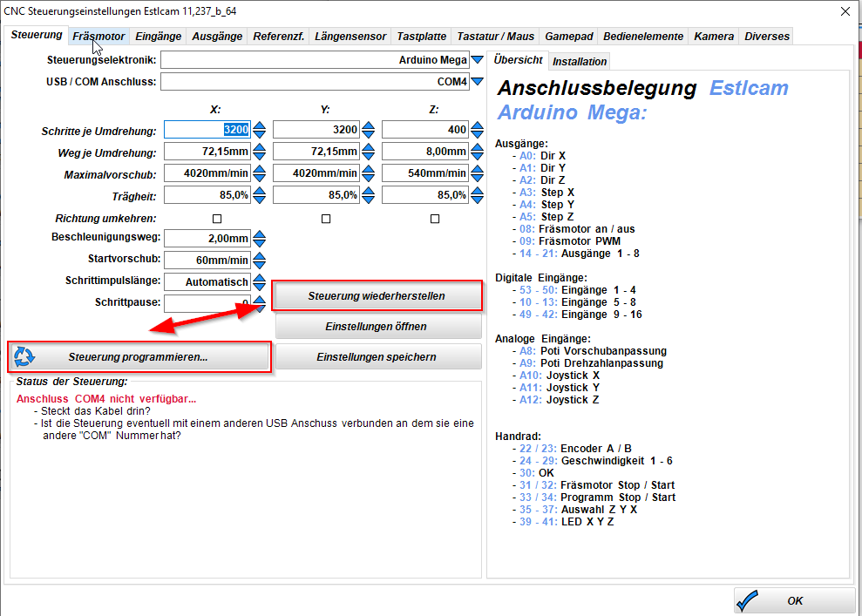862x616 pixels.
Task: Click the spinner arrows for Z Maximalvorschub
Action: pyautogui.click(x=477, y=173)
